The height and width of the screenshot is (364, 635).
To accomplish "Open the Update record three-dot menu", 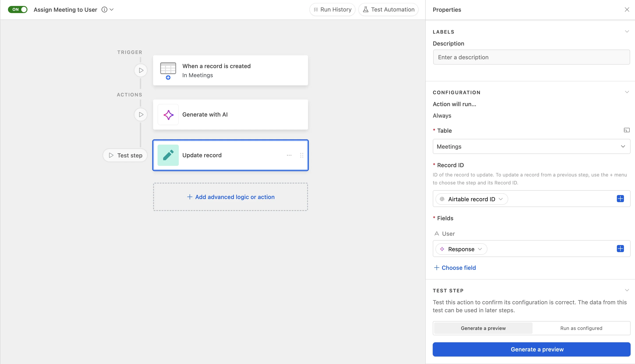I will pos(289,155).
